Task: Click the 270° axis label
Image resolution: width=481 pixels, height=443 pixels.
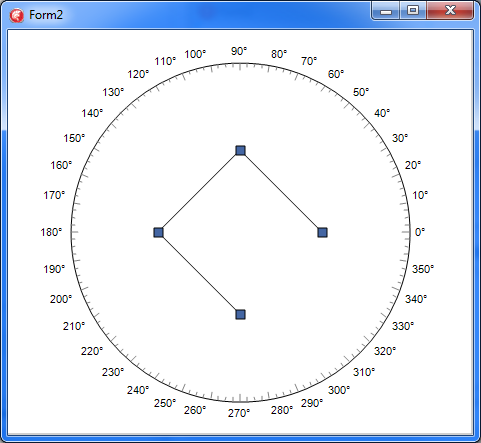Action: [x=239, y=413]
